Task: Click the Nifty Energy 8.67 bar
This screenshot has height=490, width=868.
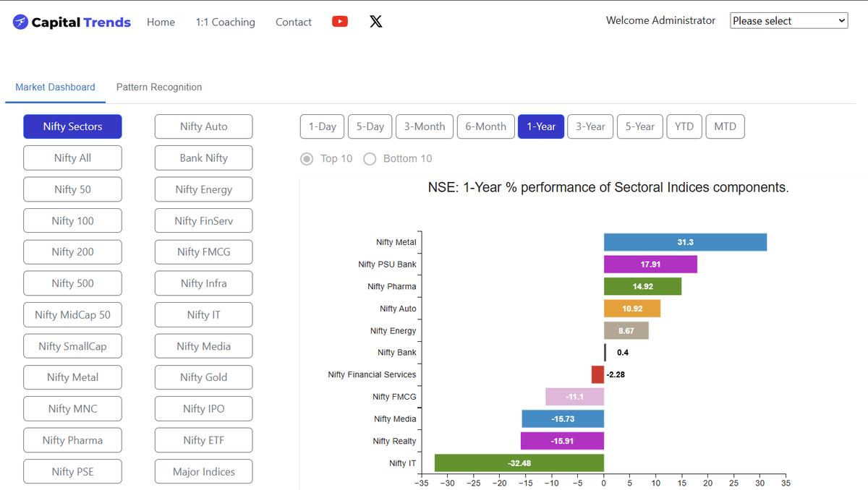Action: pyautogui.click(x=626, y=330)
